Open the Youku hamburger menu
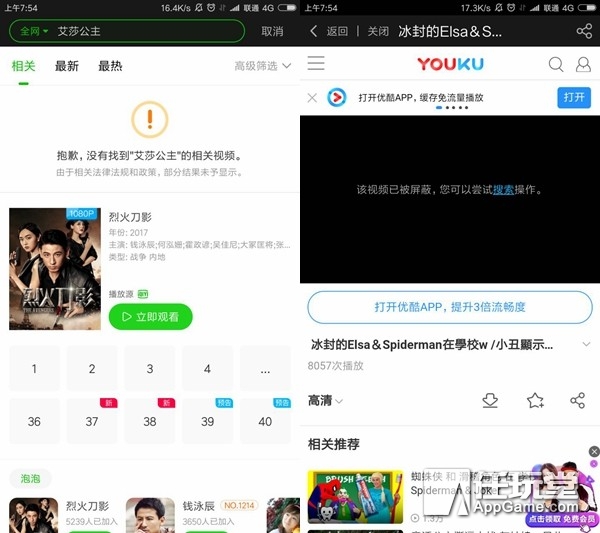This screenshot has height=533, width=600. pos(316,63)
